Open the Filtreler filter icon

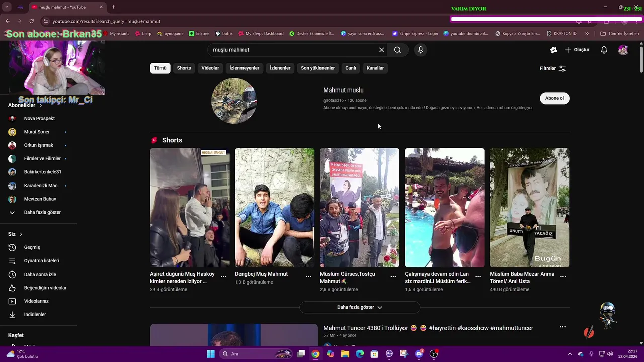click(x=562, y=68)
